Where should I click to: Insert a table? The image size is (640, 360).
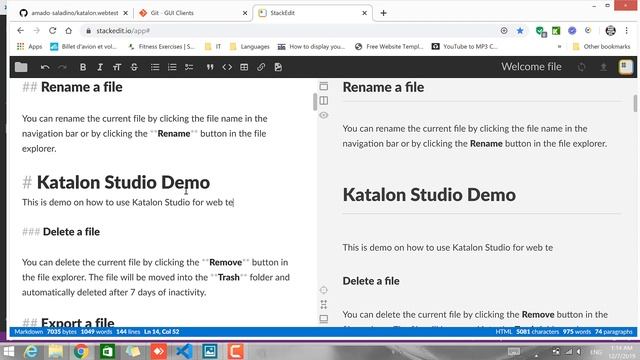[x=244, y=67]
